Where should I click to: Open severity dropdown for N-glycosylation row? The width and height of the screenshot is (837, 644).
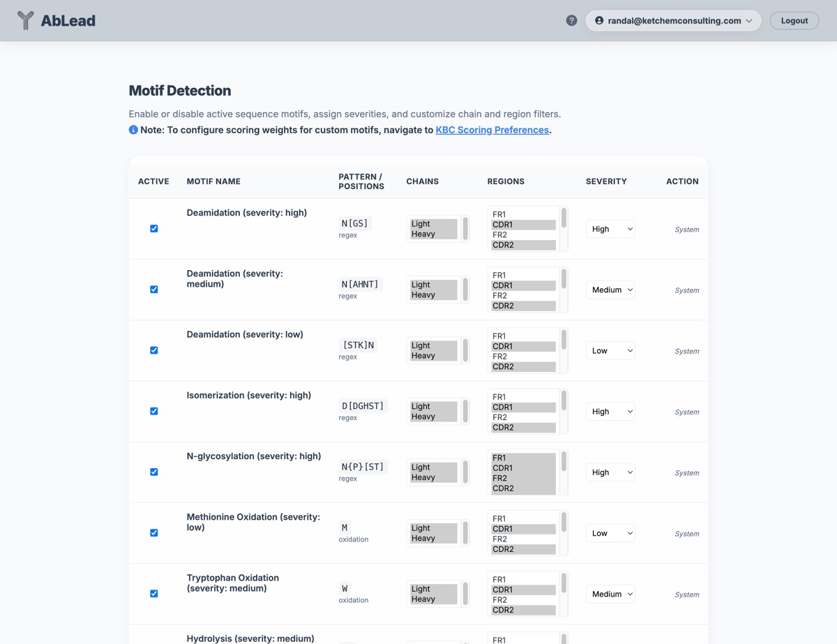click(x=610, y=472)
